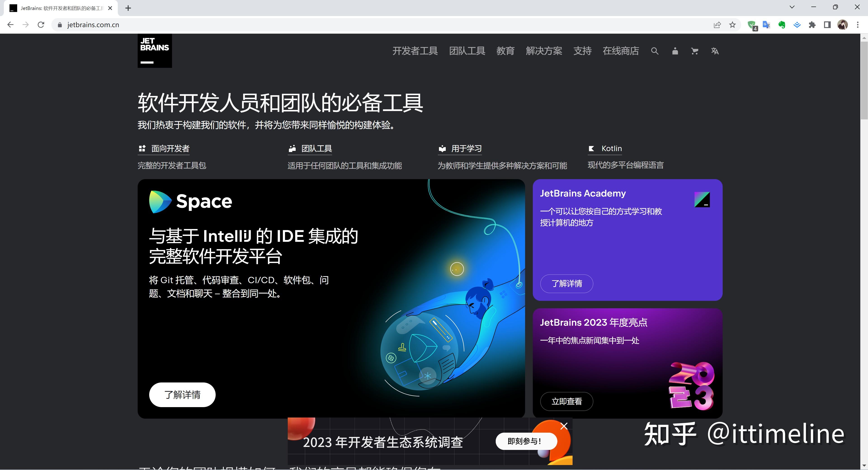
Task: Click the 软件开发人员和团队的必备工具 headline
Action: (280, 103)
